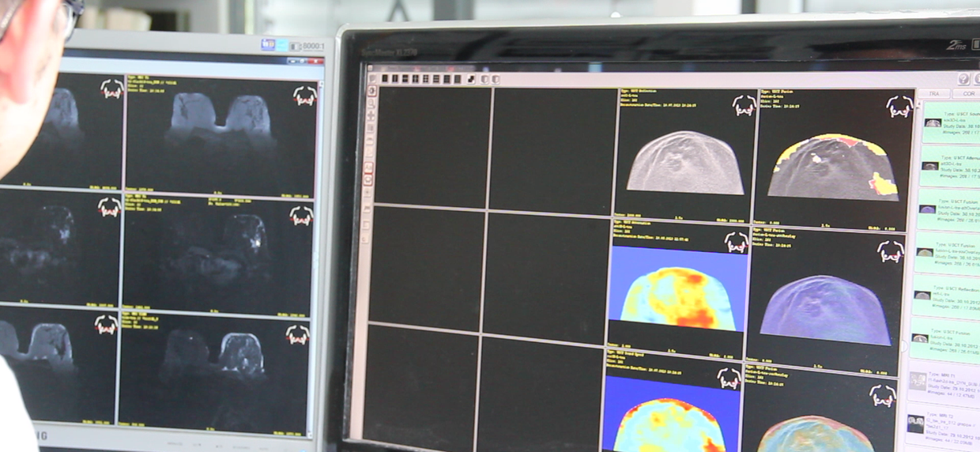Click orientation pictogram in left monitor's bottom-right MRI pane

[x=297, y=334]
